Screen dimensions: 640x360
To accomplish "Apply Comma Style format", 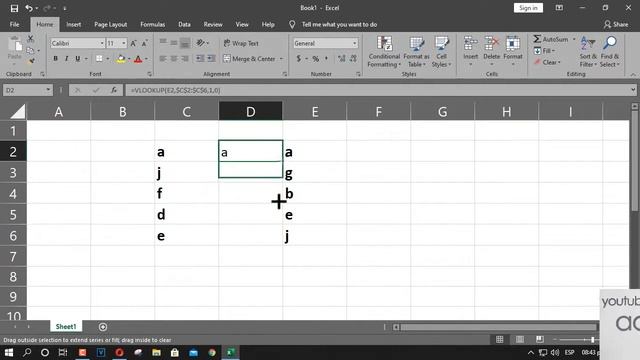I will click(x=326, y=59).
